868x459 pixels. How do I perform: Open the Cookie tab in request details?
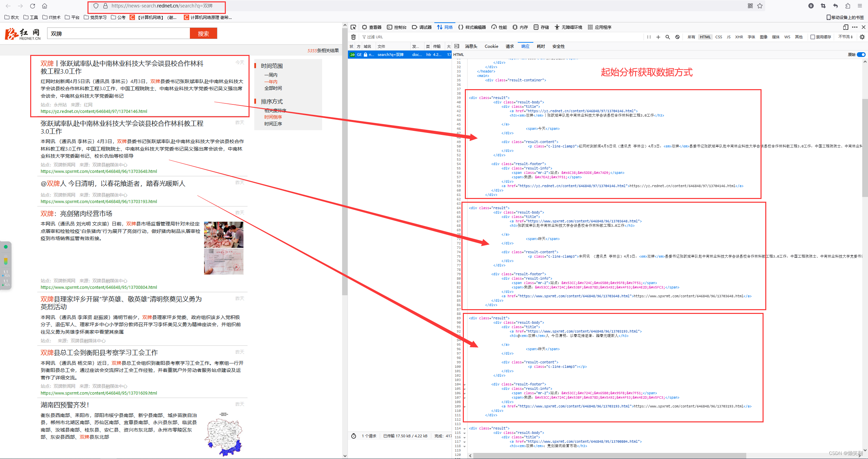click(491, 46)
